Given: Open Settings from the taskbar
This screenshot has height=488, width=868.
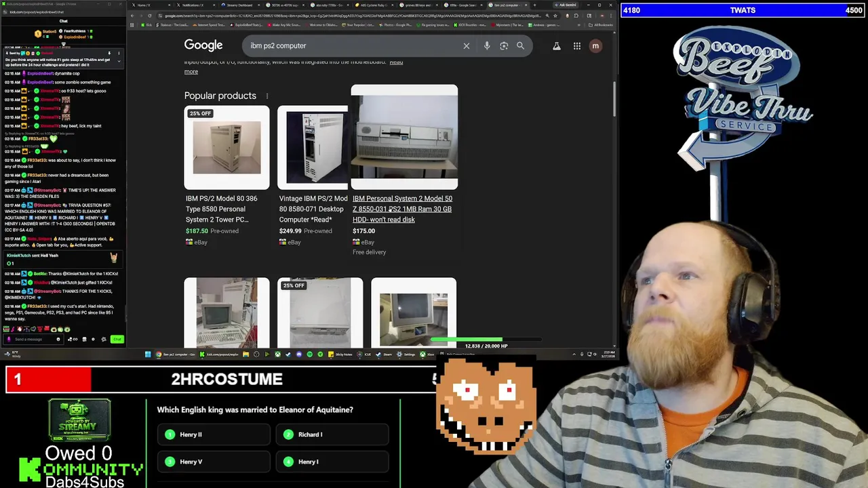Looking at the screenshot, I should [x=406, y=354].
